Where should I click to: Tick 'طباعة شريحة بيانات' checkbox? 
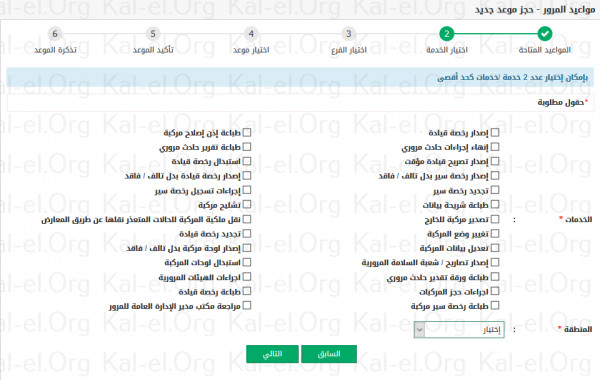coord(495,204)
